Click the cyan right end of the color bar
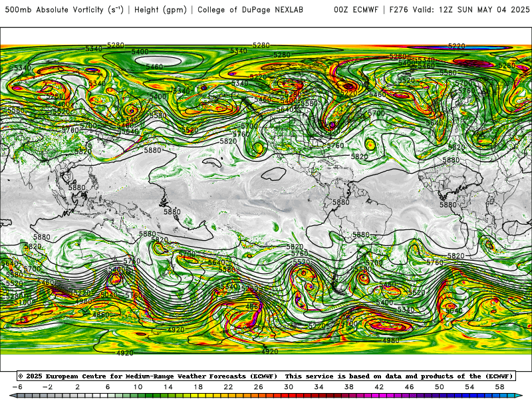 (518, 396)
